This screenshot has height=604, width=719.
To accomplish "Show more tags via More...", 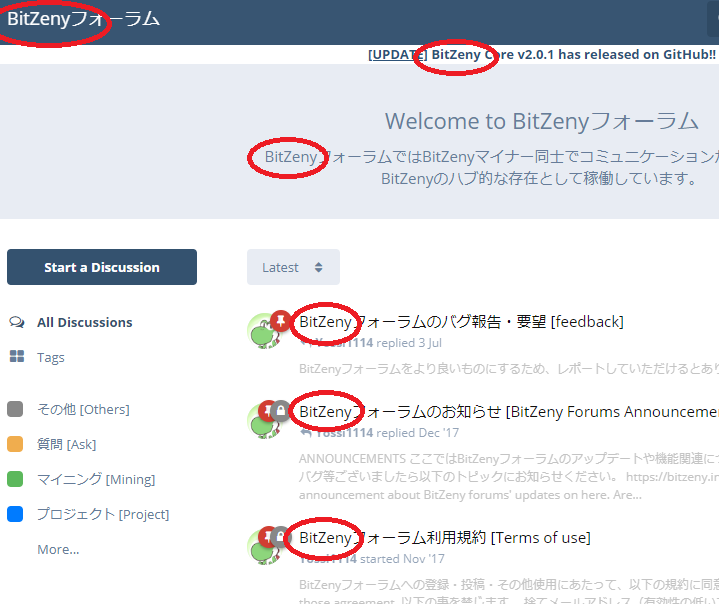I will [x=58, y=549].
